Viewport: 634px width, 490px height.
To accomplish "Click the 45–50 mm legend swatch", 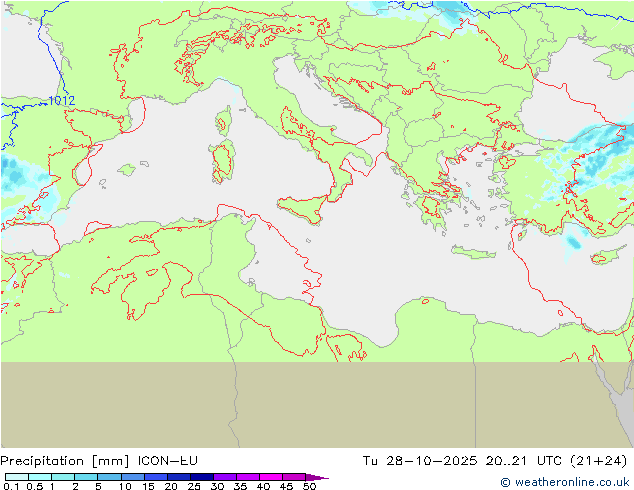I will (x=294, y=477).
